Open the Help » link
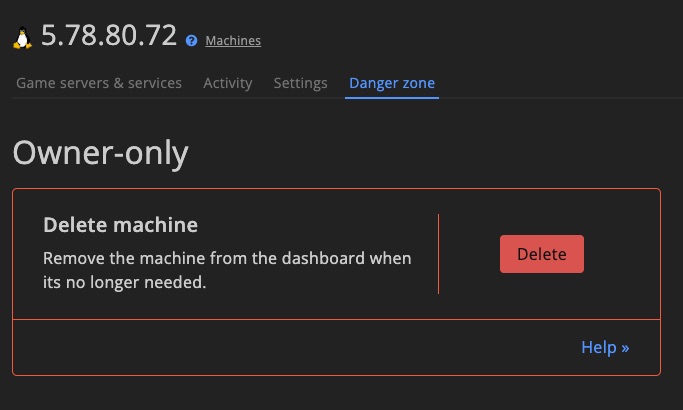 pyautogui.click(x=605, y=347)
